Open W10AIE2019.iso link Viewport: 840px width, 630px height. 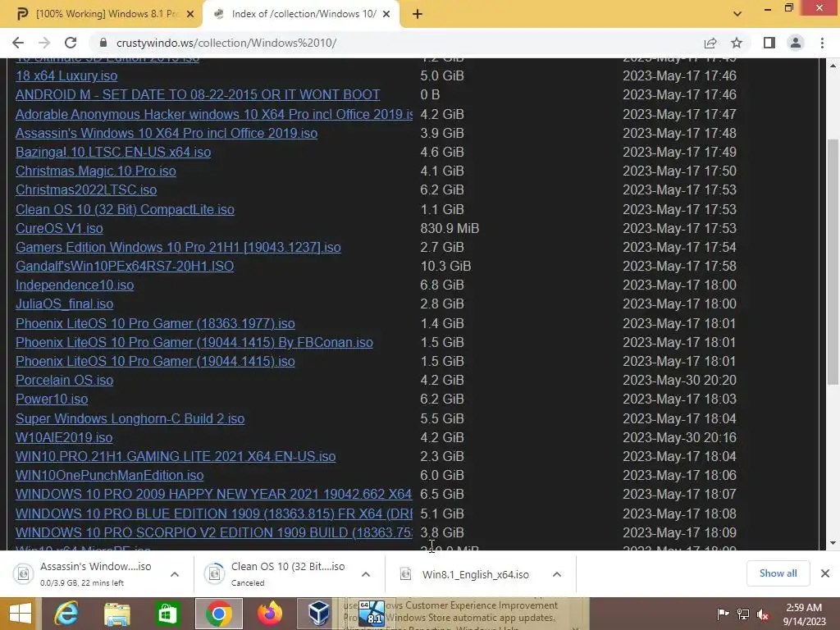(x=64, y=438)
